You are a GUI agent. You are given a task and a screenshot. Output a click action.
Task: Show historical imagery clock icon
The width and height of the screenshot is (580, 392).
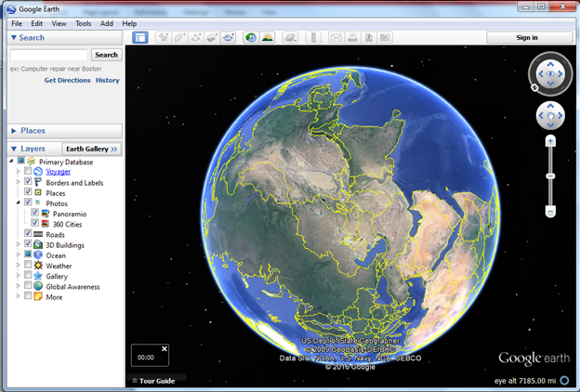tap(251, 37)
